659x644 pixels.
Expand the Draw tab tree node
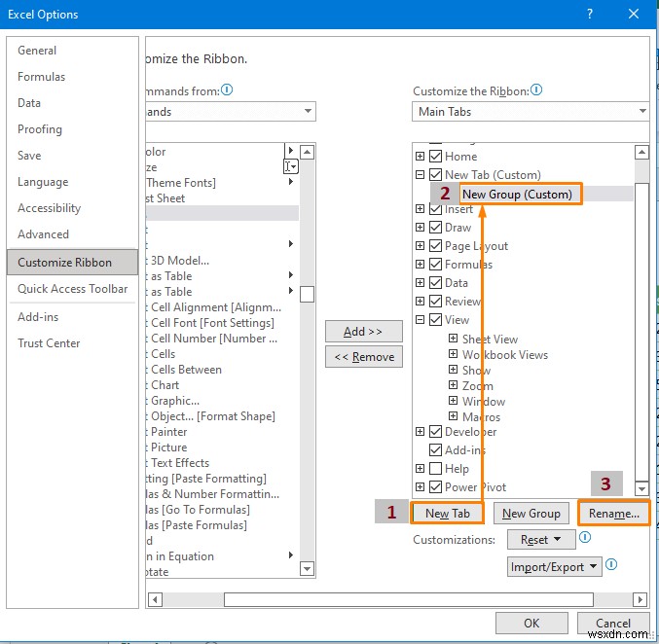[x=420, y=228]
